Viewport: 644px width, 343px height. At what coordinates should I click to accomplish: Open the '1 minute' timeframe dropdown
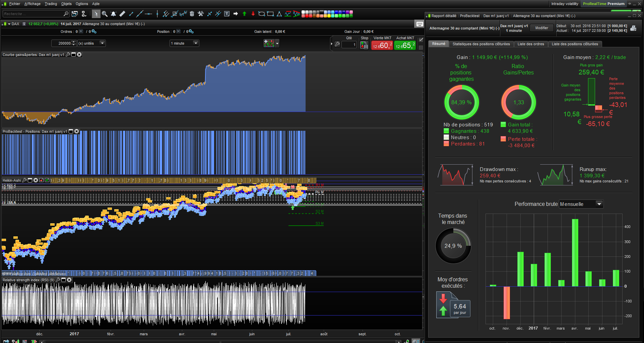(x=196, y=43)
